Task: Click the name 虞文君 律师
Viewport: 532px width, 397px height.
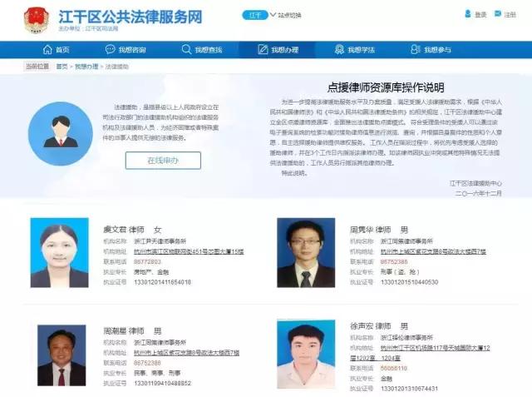Action: pyautogui.click(x=124, y=230)
